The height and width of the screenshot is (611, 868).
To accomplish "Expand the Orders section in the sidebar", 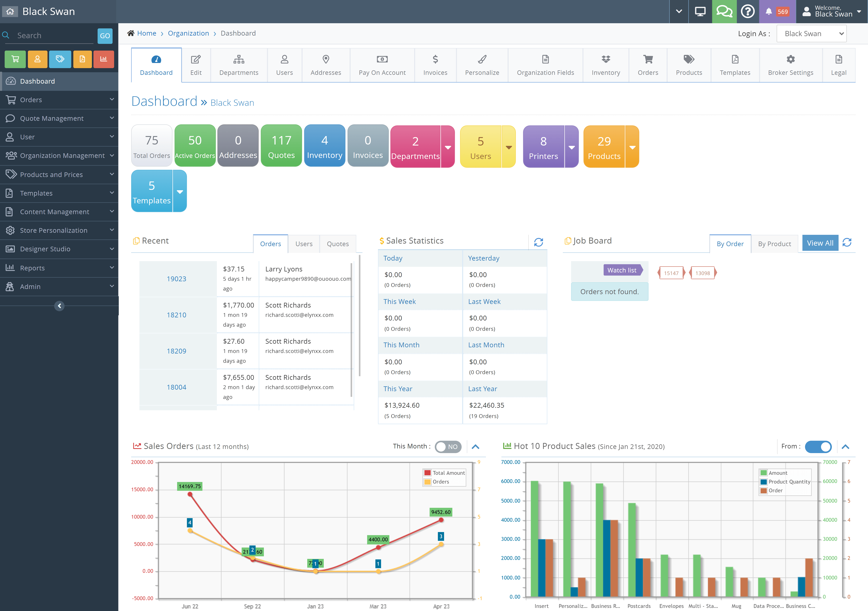I will click(59, 100).
